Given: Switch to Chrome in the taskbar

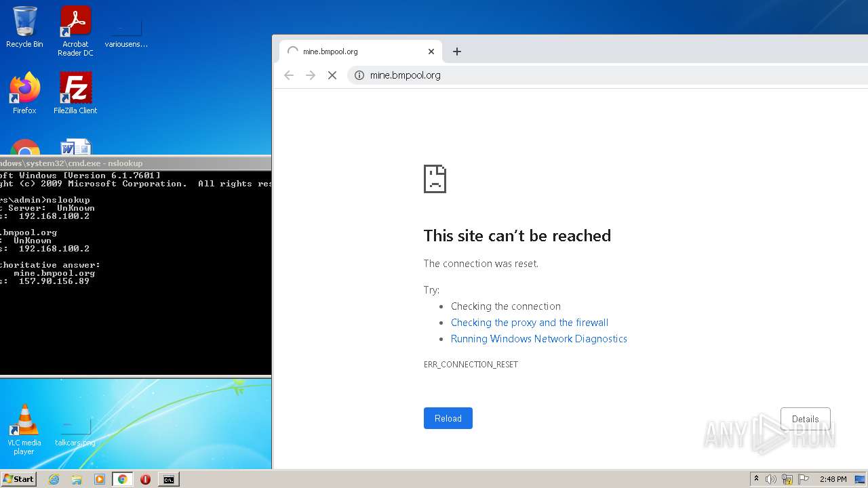Looking at the screenshot, I should tap(122, 479).
